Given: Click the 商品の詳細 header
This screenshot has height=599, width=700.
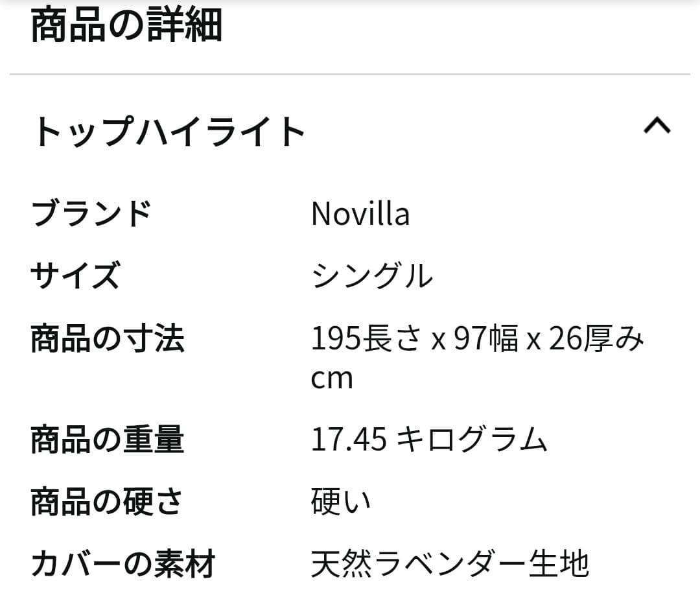Looking at the screenshot, I should [x=126, y=26].
